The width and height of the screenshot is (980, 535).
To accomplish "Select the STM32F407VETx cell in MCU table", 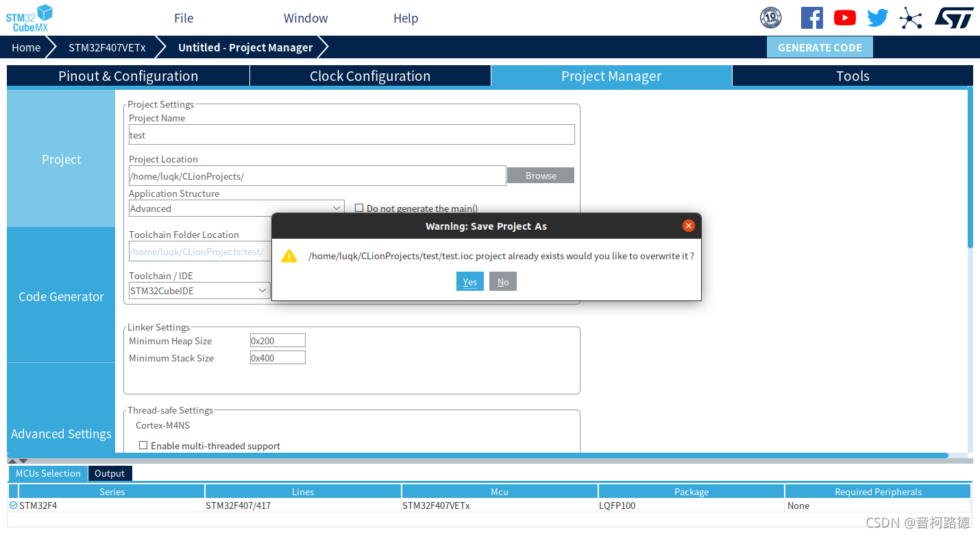I will point(500,506).
